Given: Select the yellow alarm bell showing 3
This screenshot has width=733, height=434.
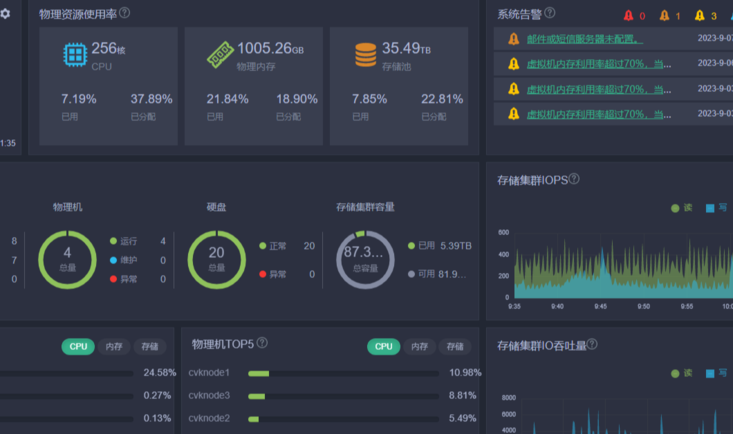Looking at the screenshot, I should coord(700,15).
